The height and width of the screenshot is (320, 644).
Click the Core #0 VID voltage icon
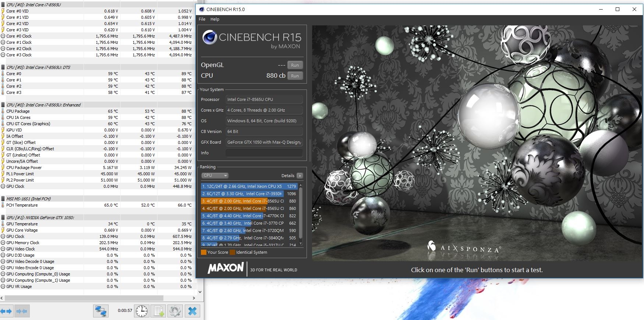click(x=3, y=11)
